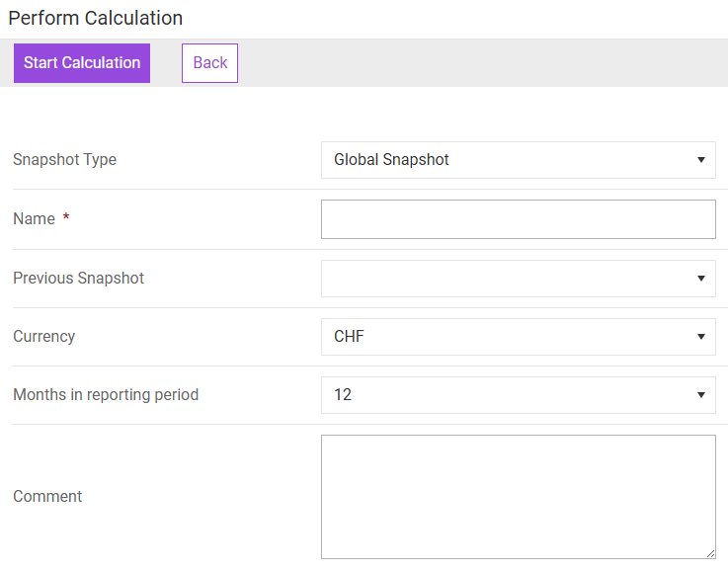Viewport: 728px width, 571px height.
Task: Click the Snapshot Type label
Action: pyautogui.click(x=64, y=160)
